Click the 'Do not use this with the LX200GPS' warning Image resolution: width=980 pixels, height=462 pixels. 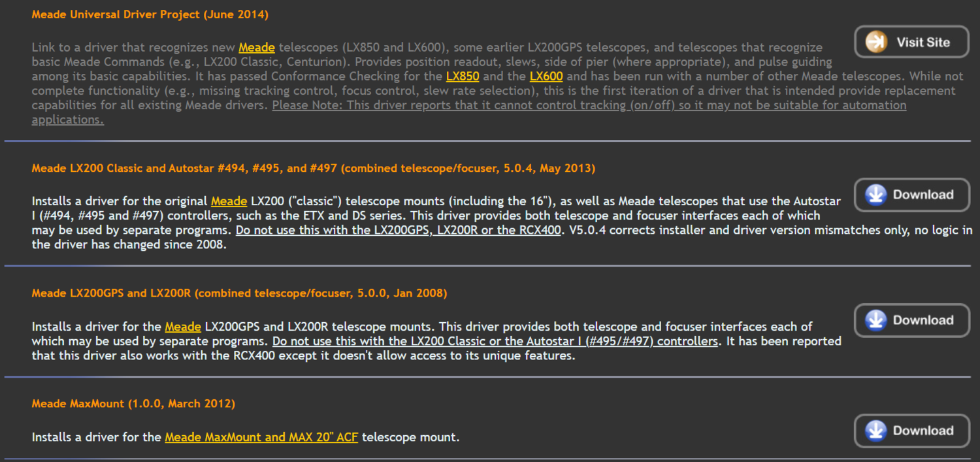click(399, 230)
